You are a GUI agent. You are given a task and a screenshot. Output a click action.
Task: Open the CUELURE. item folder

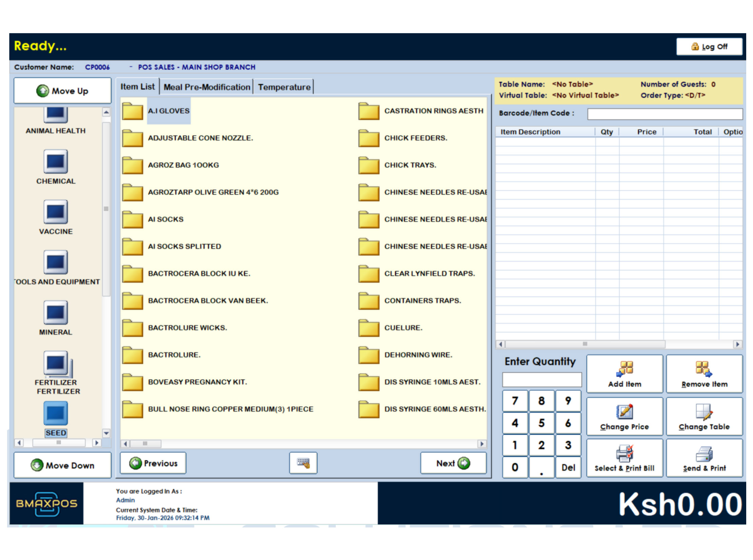tap(369, 328)
